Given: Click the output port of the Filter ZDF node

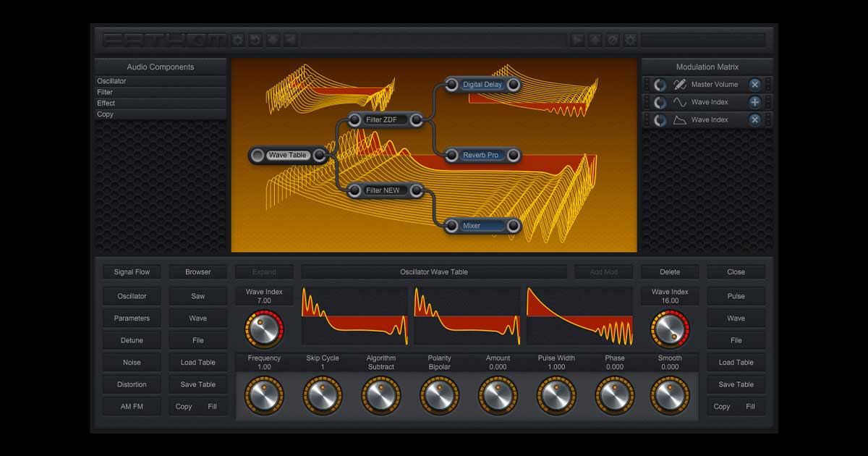Looking at the screenshot, I should click(416, 120).
